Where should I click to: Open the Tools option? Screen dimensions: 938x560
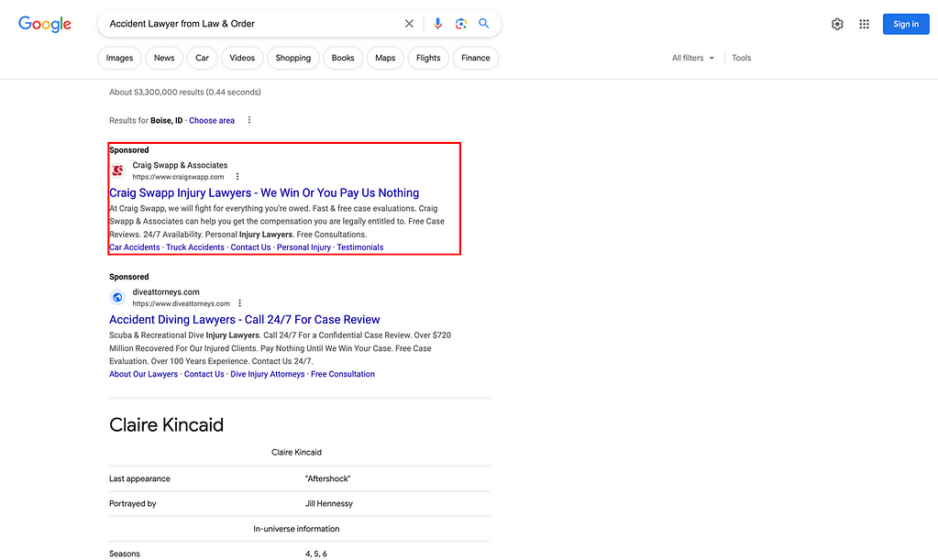pyautogui.click(x=741, y=58)
